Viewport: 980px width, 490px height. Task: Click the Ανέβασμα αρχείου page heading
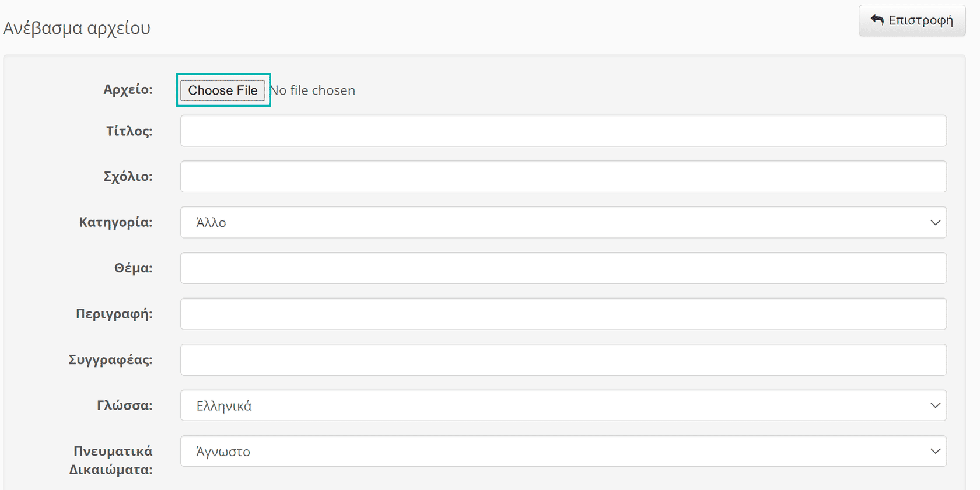(77, 28)
